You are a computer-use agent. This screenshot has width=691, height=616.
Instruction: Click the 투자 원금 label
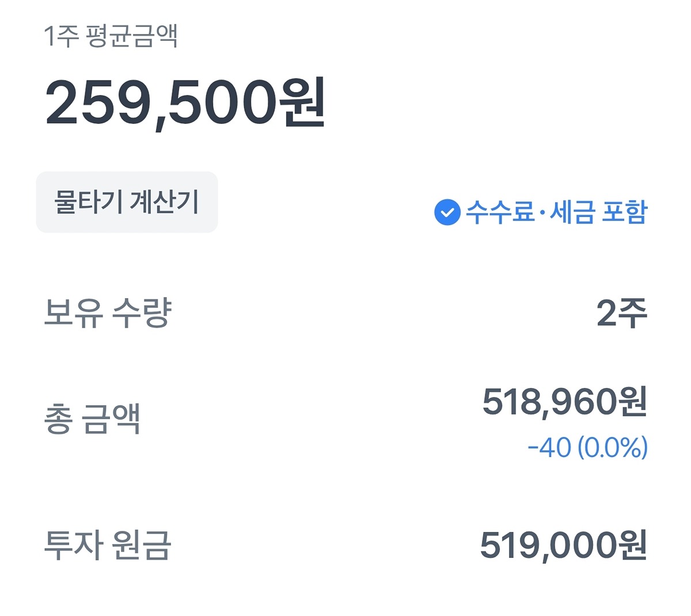coord(108,545)
